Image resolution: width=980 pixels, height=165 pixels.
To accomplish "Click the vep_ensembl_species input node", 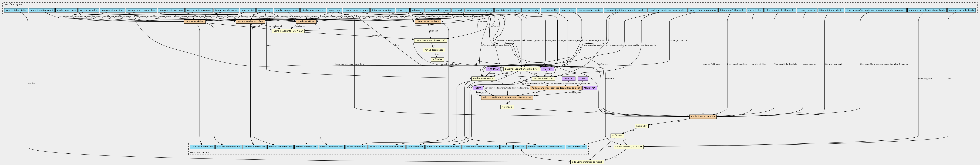I will click(590, 10).
